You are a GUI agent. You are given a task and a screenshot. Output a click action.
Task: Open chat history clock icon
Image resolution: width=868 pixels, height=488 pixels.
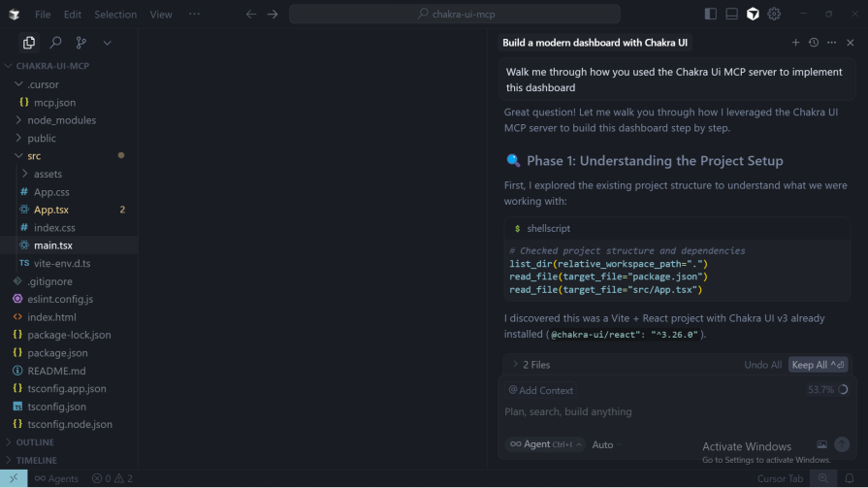pyautogui.click(x=814, y=43)
